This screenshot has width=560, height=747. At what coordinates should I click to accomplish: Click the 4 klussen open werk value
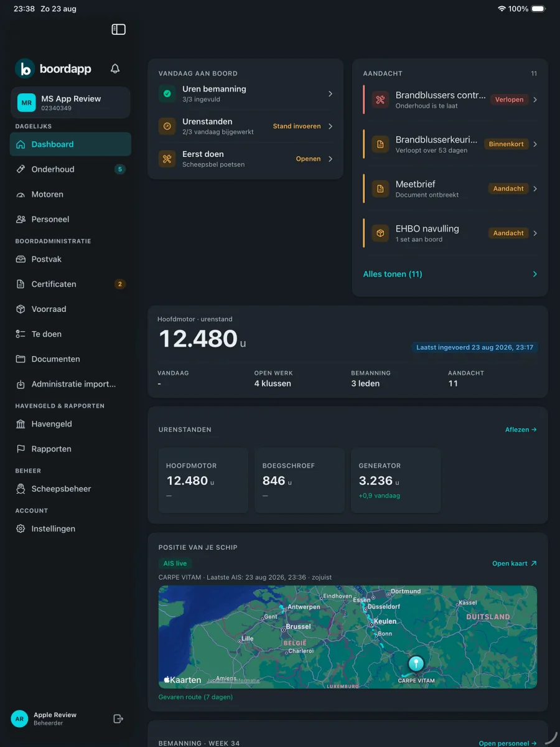tap(273, 383)
